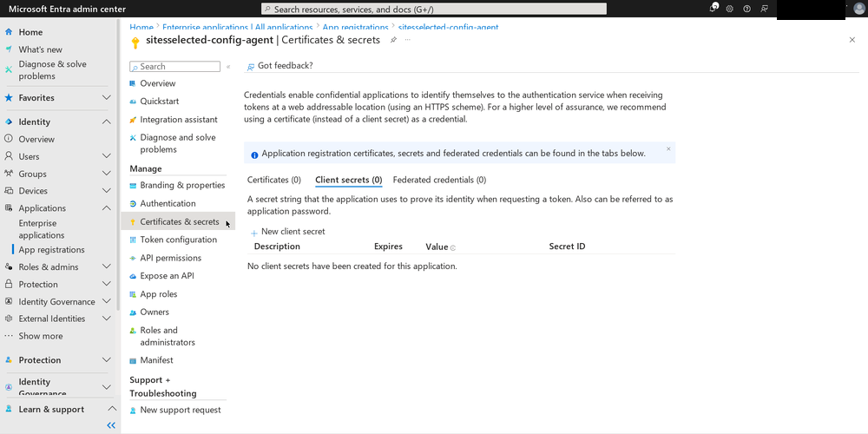The width and height of the screenshot is (868, 434).
Task: Click sitesselected-config-agent breadcrumb
Action: tap(449, 27)
